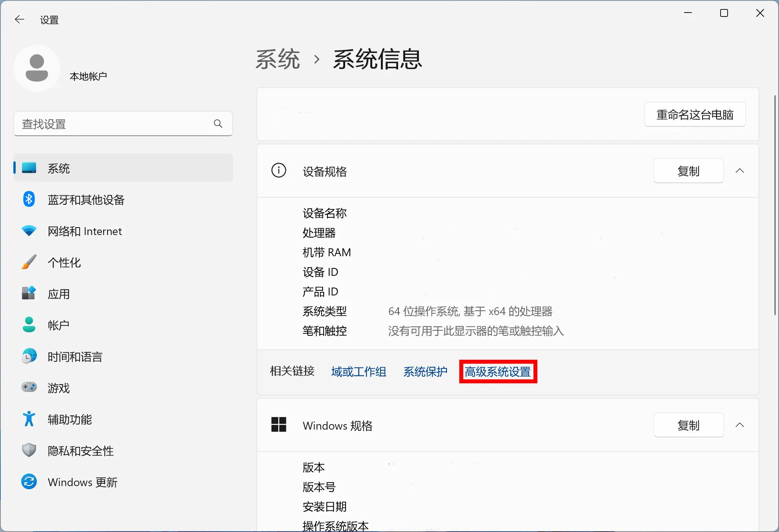Click the Gaming controller icon
The width and height of the screenshot is (779, 532).
(29, 387)
